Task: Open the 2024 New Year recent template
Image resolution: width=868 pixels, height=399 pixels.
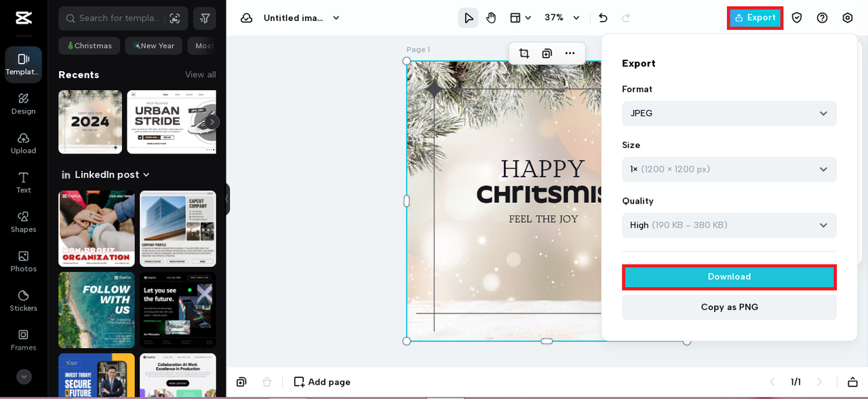Action: click(x=90, y=122)
